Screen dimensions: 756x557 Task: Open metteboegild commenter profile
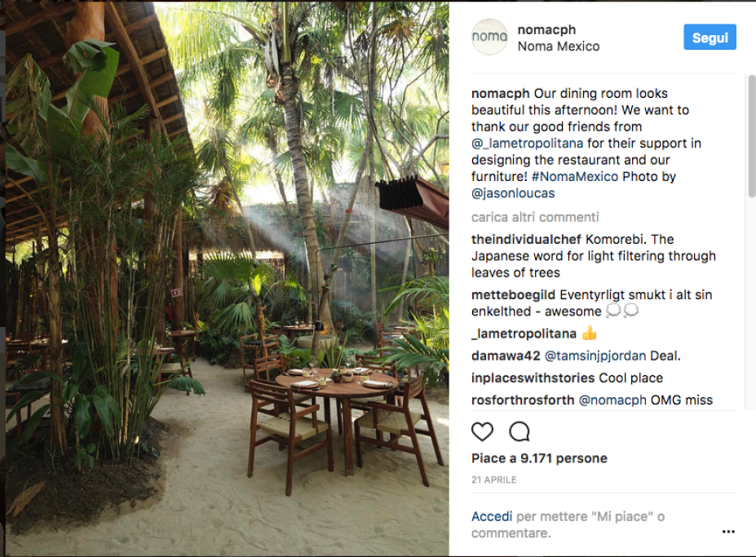[x=511, y=294]
